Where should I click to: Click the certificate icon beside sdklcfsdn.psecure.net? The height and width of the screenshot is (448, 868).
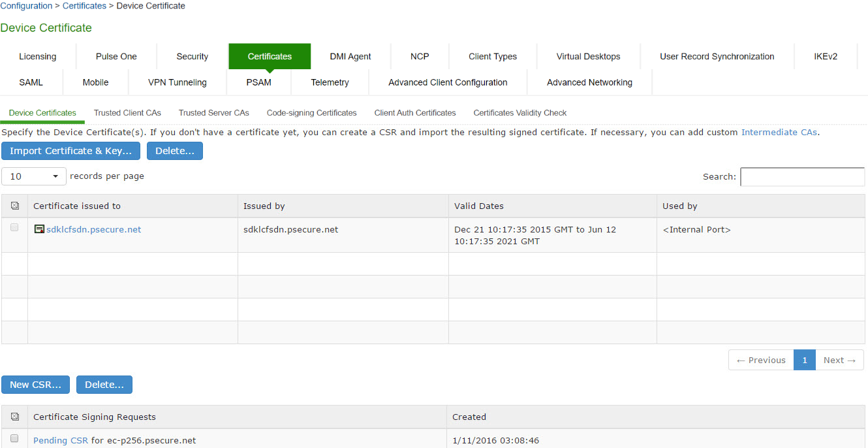click(x=39, y=229)
